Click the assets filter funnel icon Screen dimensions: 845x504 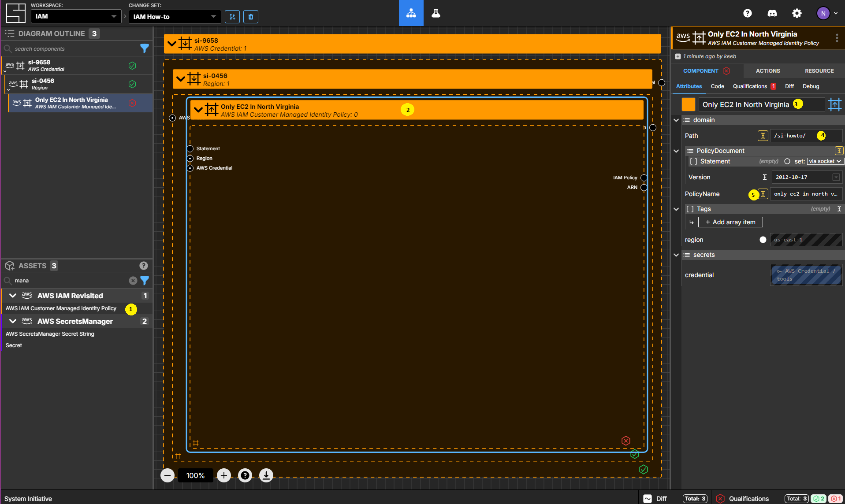coord(145,280)
